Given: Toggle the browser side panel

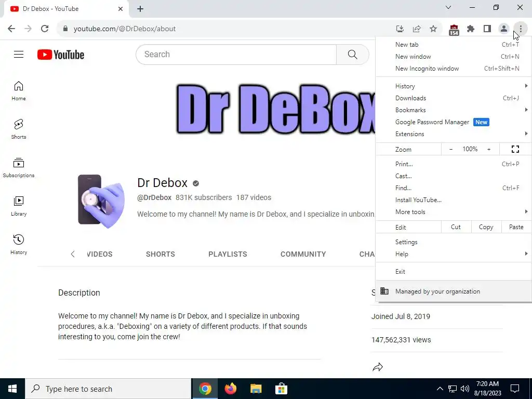Looking at the screenshot, I should pyautogui.click(x=487, y=29).
